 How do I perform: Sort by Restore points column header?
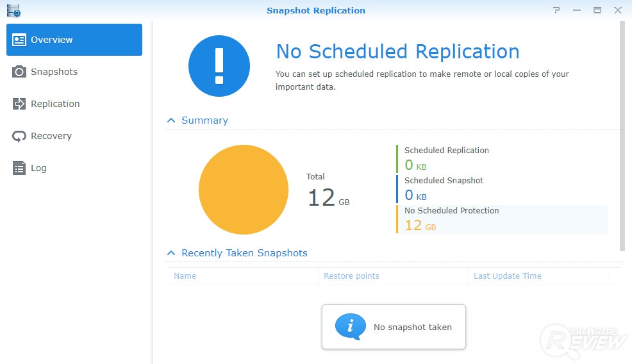click(x=351, y=276)
